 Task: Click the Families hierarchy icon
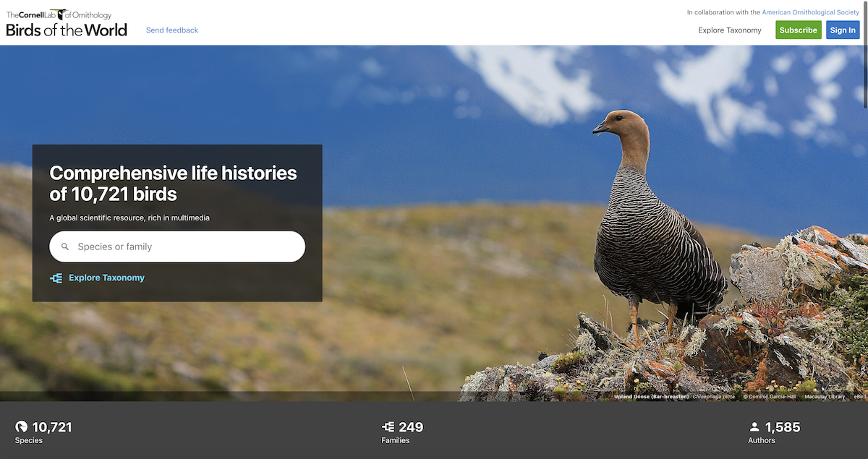388,427
